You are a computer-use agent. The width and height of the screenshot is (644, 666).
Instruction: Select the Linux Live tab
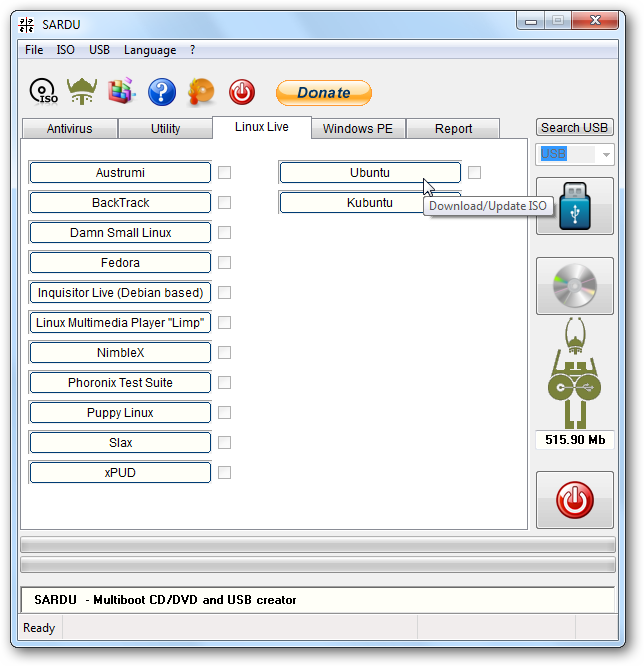click(262, 127)
